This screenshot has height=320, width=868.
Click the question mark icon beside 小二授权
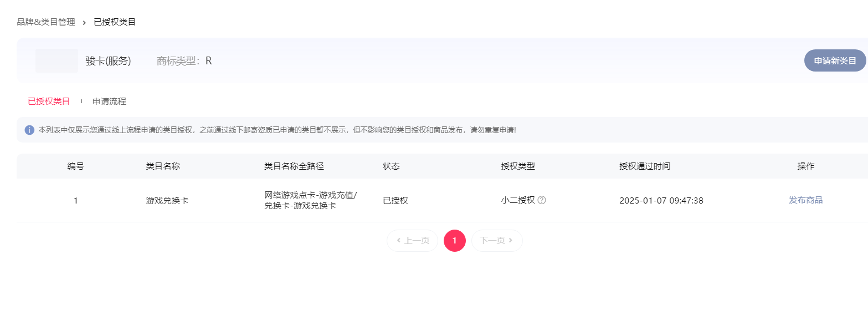coord(542,200)
